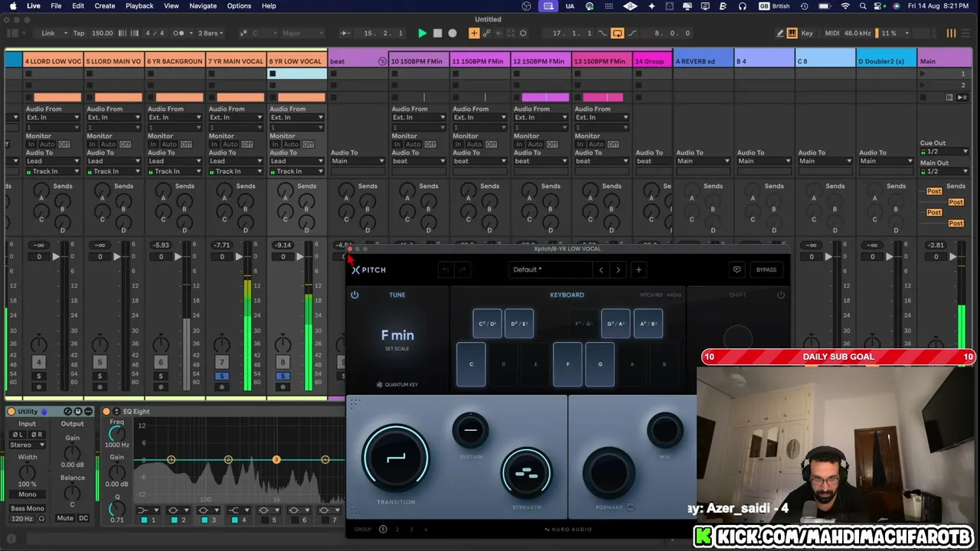Click the Xpitch BYPASS button
The height and width of the screenshot is (551, 980).
(x=766, y=269)
